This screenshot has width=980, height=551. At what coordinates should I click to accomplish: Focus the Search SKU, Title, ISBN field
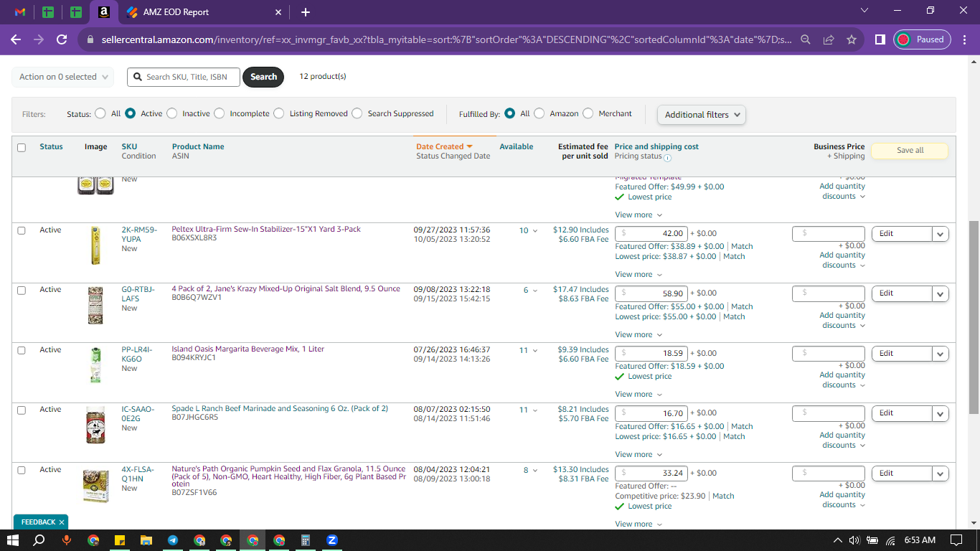coord(184,77)
